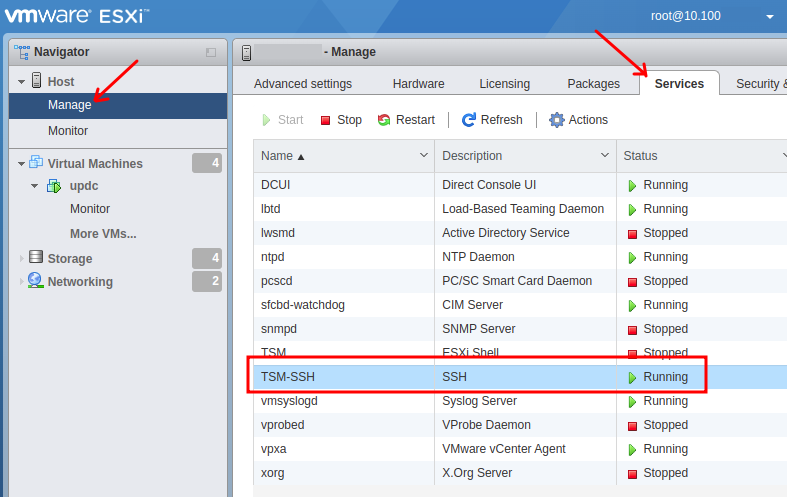Click the Refresh button label
The height and width of the screenshot is (497, 787).
[x=501, y=120]
